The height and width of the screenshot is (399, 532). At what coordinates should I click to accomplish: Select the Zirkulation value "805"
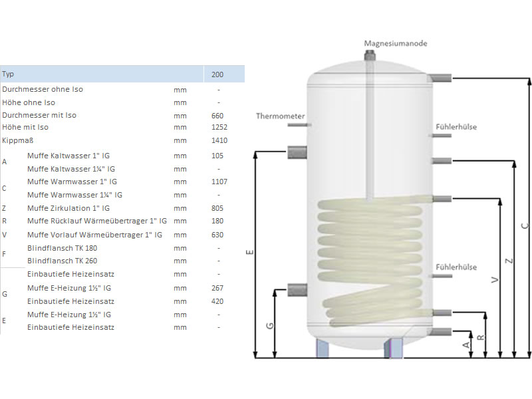217,208
